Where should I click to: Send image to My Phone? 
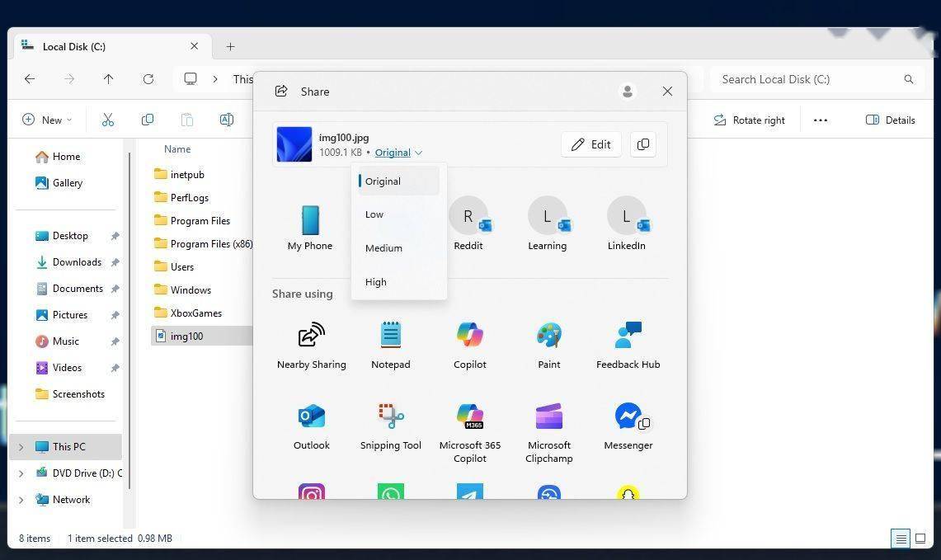click(x=310, y=228)
